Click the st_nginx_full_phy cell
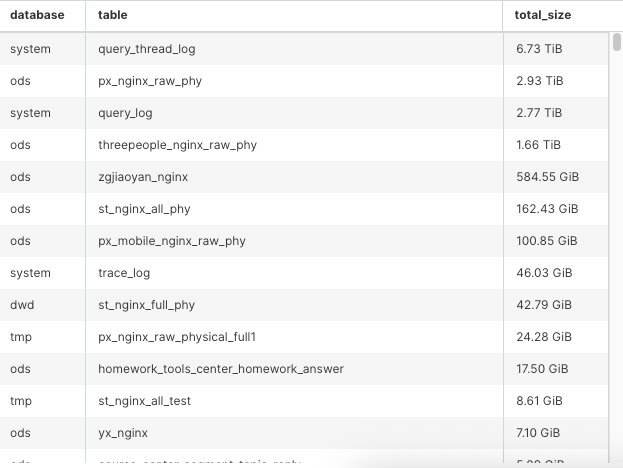 click(x=146, y=305)
